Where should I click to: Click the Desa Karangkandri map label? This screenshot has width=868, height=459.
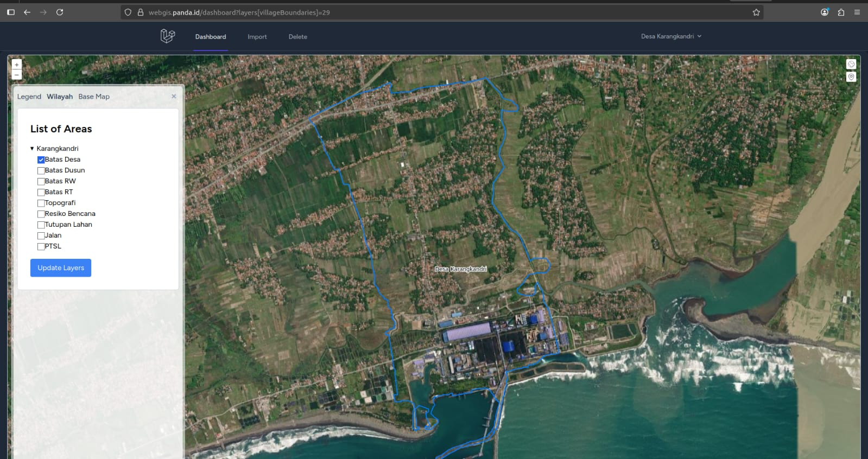[461, 269]
